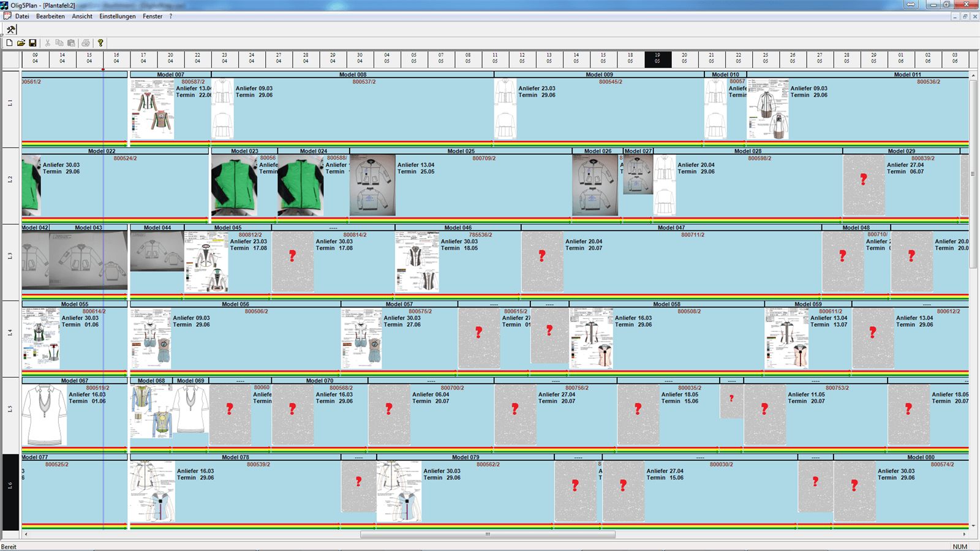The width and height of the screenshot is (980, 551).
Task: Select the 03.06 date column header
Action: pyautogui.click(x=955, y=59)
